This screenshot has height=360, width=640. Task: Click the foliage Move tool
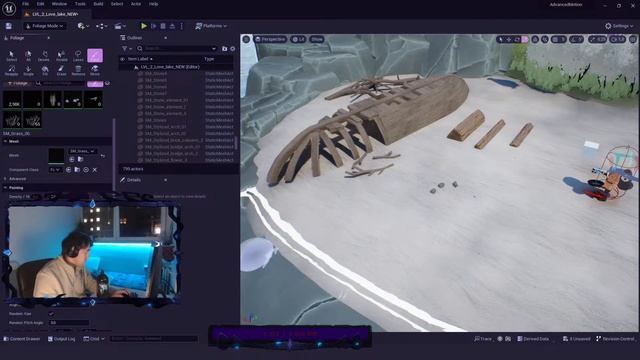(95, 71)
